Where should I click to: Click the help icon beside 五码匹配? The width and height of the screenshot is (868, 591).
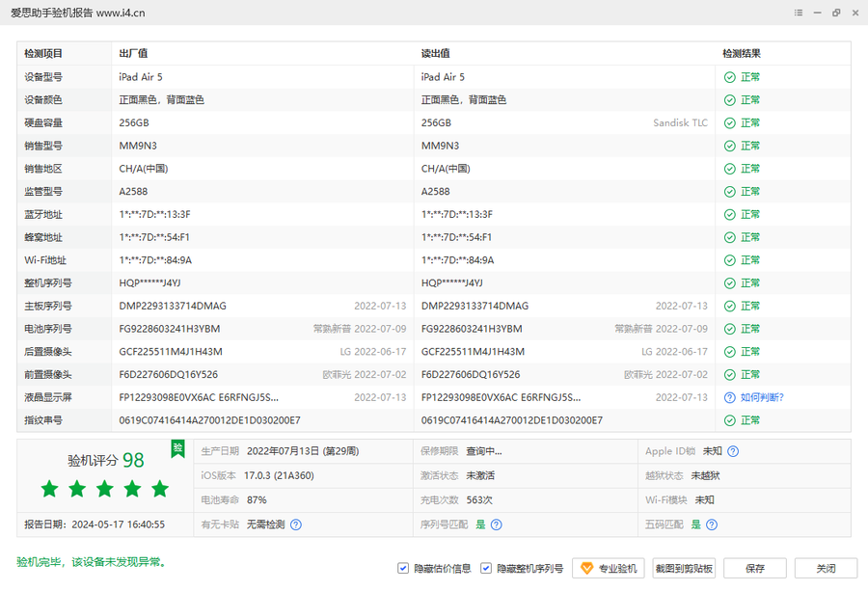[x=711, y=524]
